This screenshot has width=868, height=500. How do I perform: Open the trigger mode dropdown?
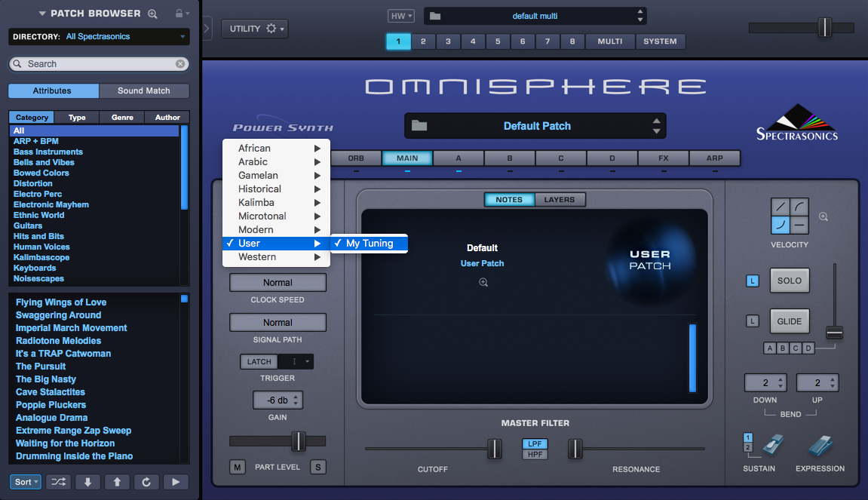pyautogui.click(x=296, y=361)
